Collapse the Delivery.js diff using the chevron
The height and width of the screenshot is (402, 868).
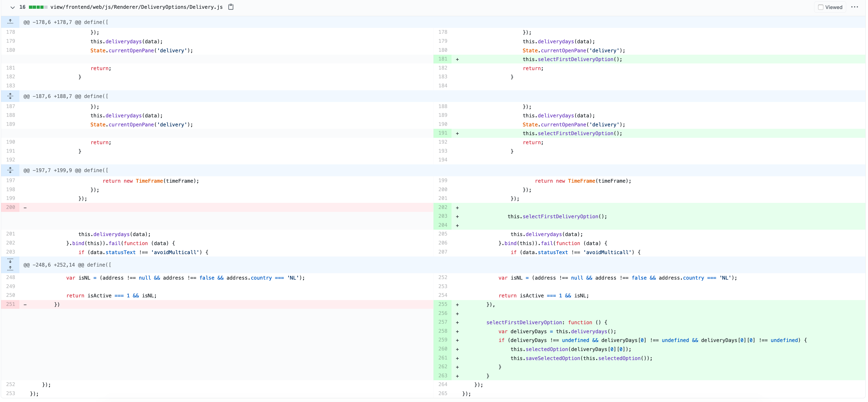12,7
